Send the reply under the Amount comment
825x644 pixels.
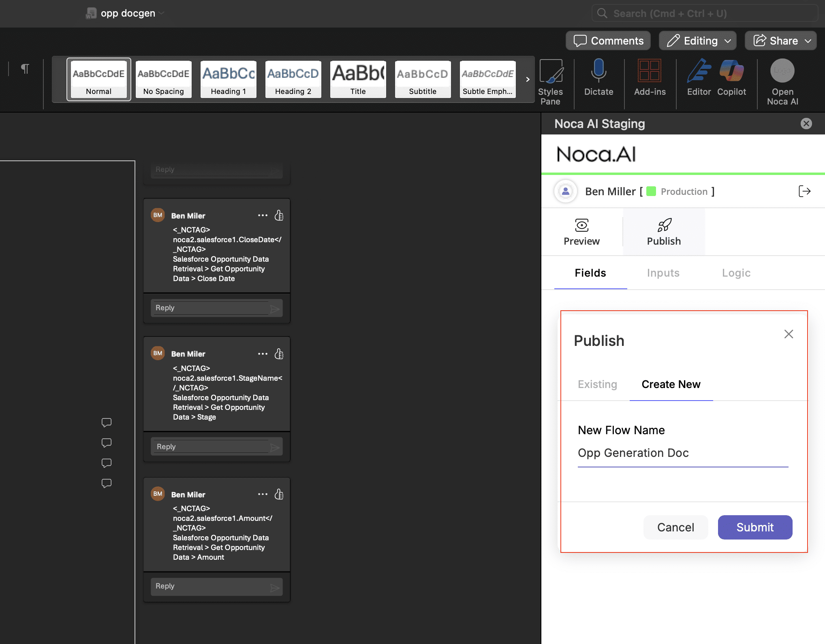275,588
